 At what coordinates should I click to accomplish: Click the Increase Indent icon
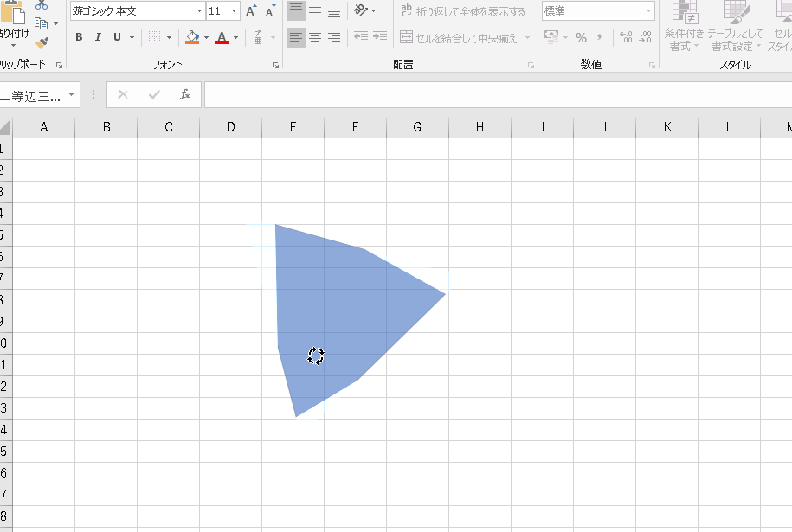pyautogui.click(x=379, y=37)
